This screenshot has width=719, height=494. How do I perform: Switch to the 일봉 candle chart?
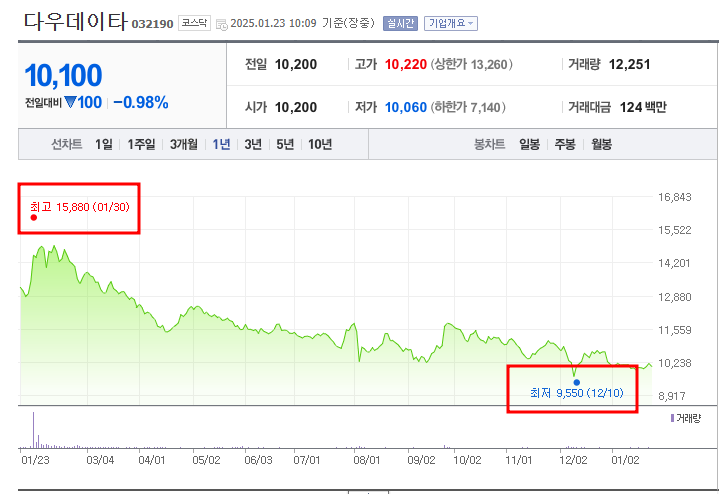[530, 144]
